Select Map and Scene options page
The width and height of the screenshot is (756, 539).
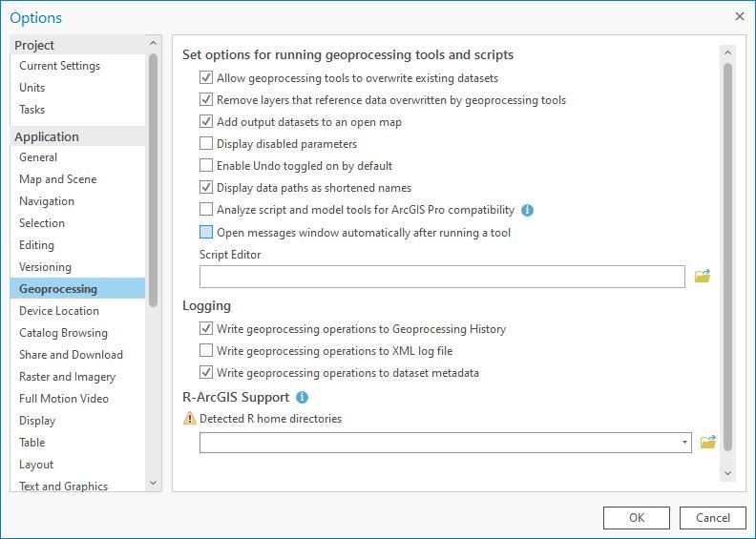tap(57, 179)
